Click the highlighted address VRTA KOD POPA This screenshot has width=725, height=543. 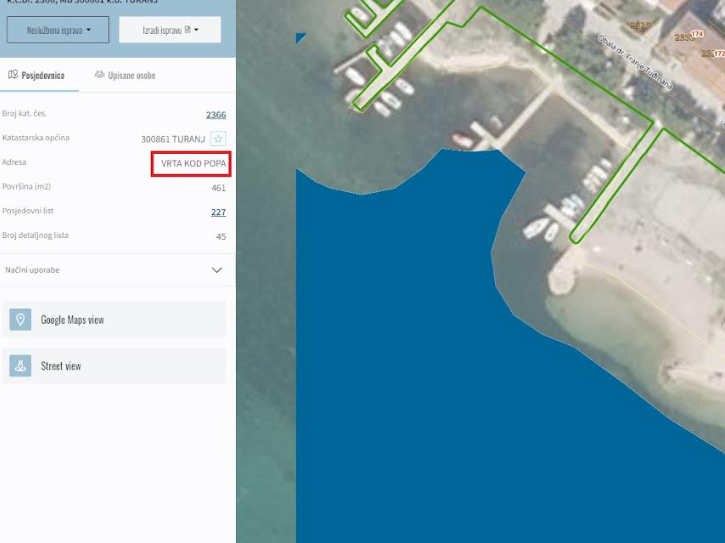[192, 163]
